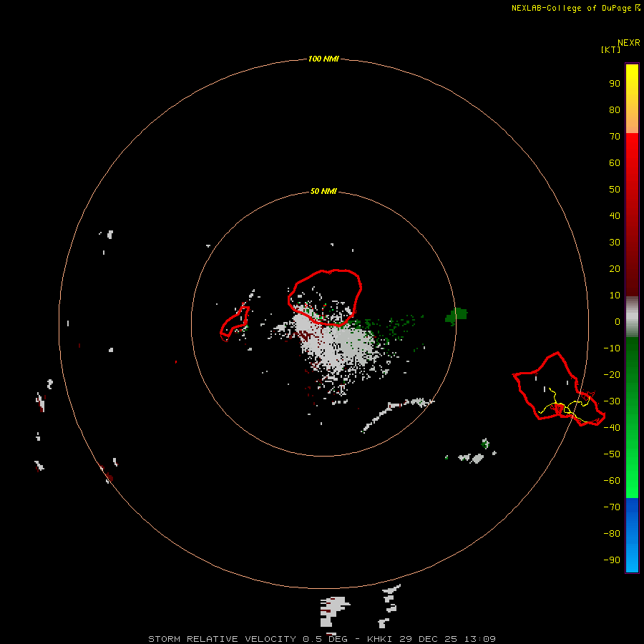Viewport: 644px width, 644px height.
Task: Click the 50 value on the scale
Action: pos(615,190)
